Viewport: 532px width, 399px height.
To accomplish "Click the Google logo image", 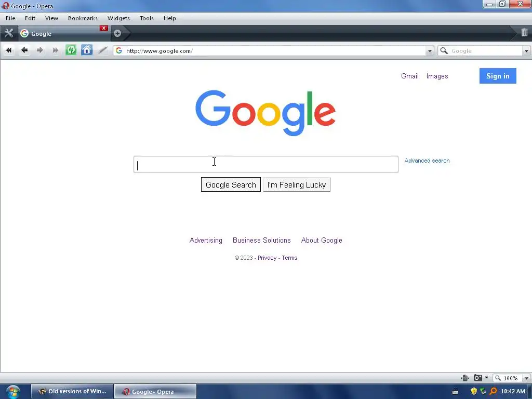I will 265,113.
